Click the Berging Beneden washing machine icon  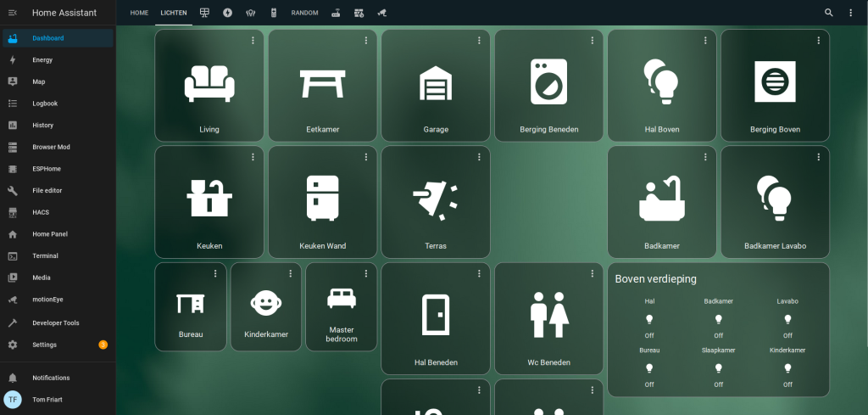(548, 81)
